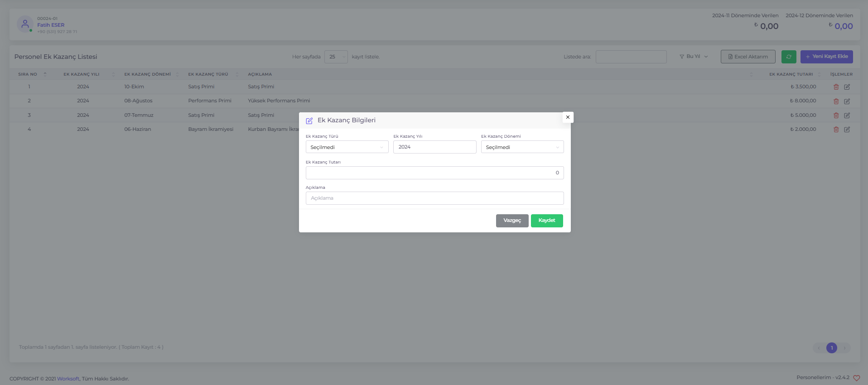This screenshot has width=868, height=385.
Task: Click the previous page arrow
Action: pyautogui.click(x=819, y=348)
